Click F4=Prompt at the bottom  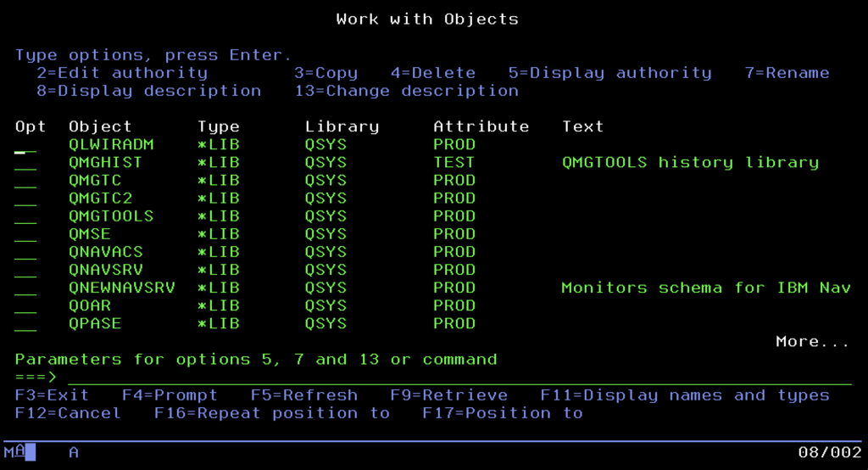pos(170,395)
